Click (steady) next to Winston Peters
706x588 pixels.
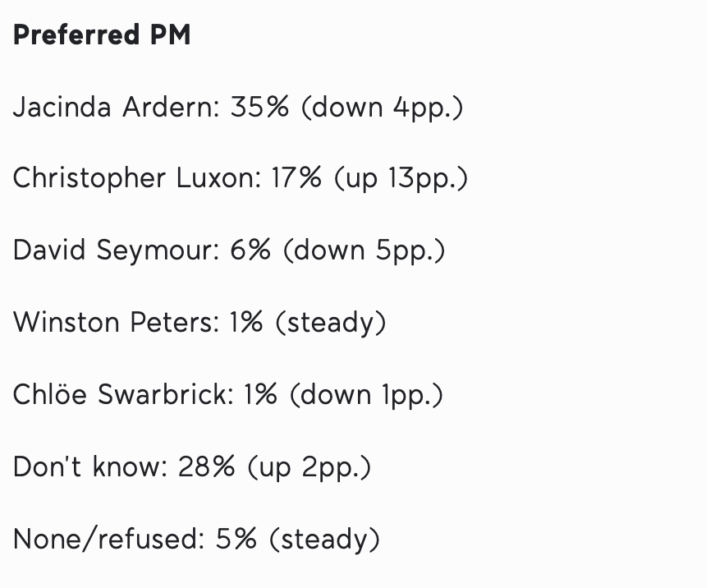click(331, 323)
